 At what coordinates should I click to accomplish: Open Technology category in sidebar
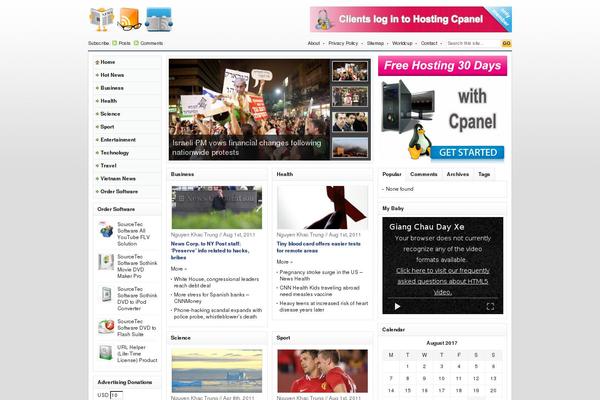[x=114, y=153]
